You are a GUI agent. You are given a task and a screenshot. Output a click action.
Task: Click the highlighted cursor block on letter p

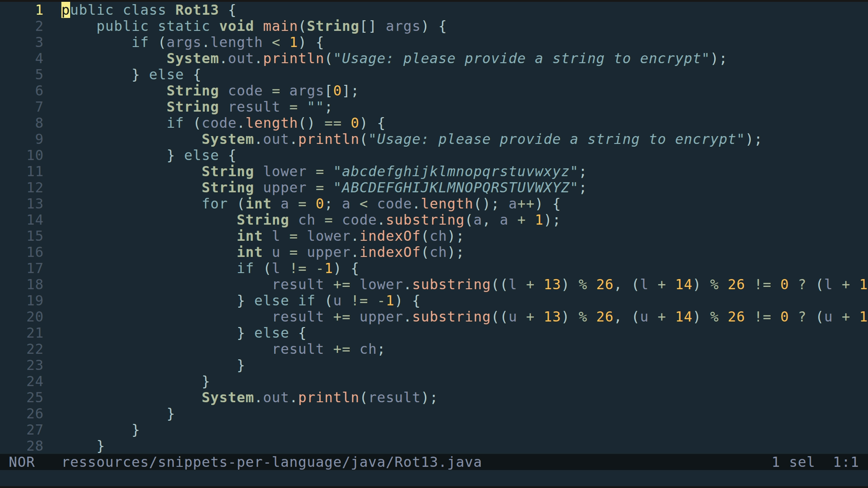65,10
